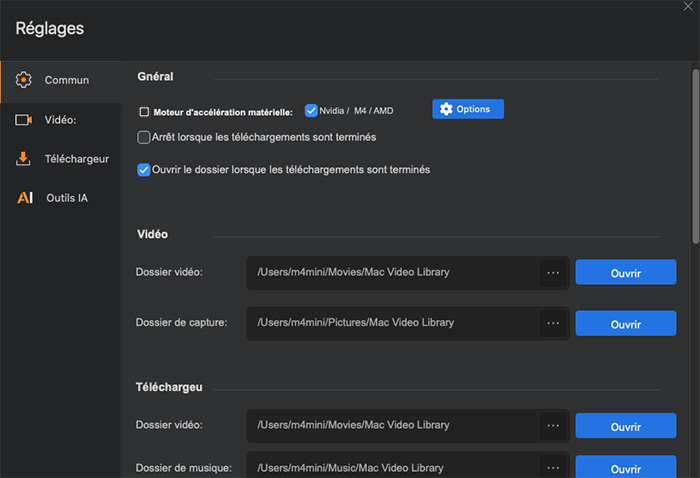Switch to the Outils IA tab
Viewport: 700px width, 478px height.
pyautogui.click(x=61, y=198)
